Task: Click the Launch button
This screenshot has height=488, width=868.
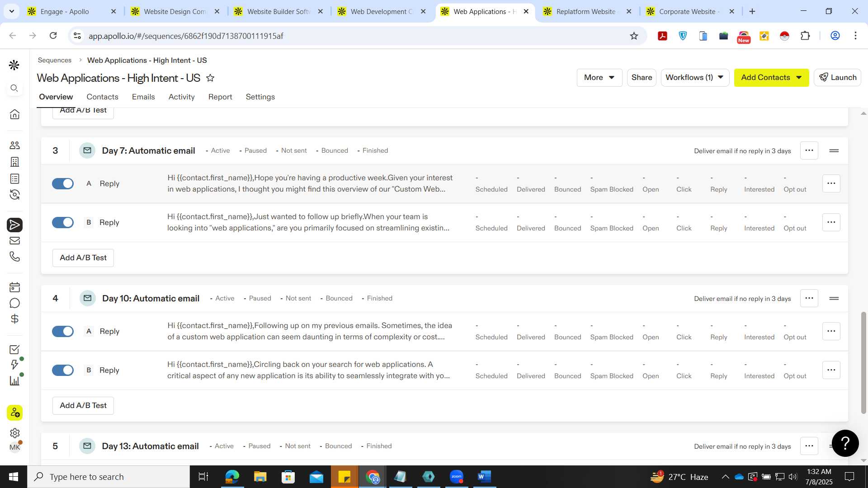Action: pyautogui.click(x=837, y=77)
